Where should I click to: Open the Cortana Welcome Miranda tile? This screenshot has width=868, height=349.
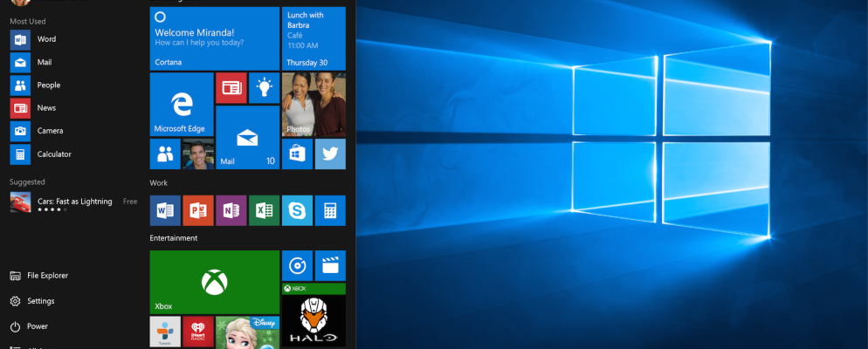[x=214, y=38]
